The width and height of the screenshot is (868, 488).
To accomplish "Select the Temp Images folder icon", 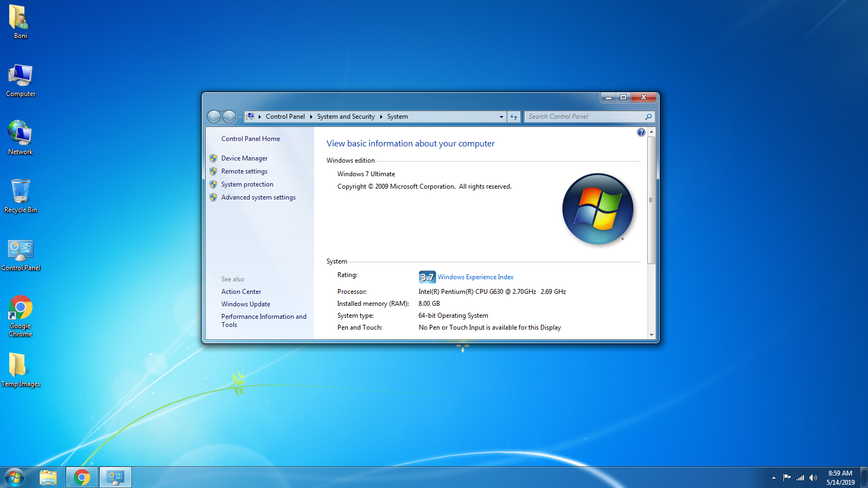I will [x=20, y=370].
